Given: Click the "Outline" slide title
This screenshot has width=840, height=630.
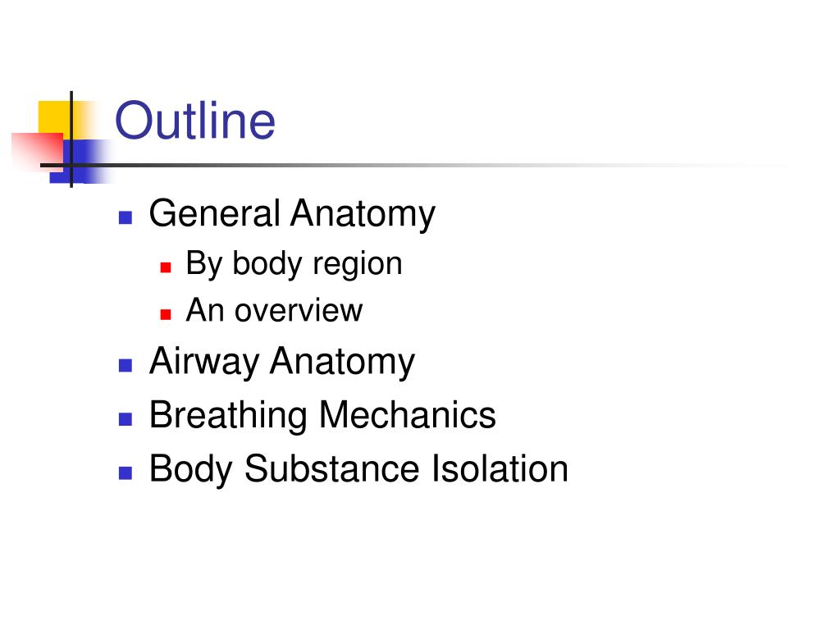Looking at the screenshot, I should (195, 121).
